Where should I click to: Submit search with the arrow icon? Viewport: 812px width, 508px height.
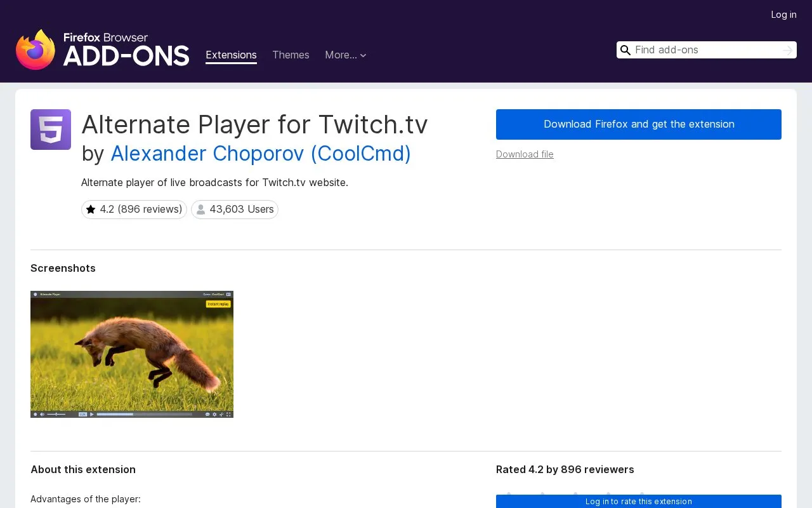[788, 50]
